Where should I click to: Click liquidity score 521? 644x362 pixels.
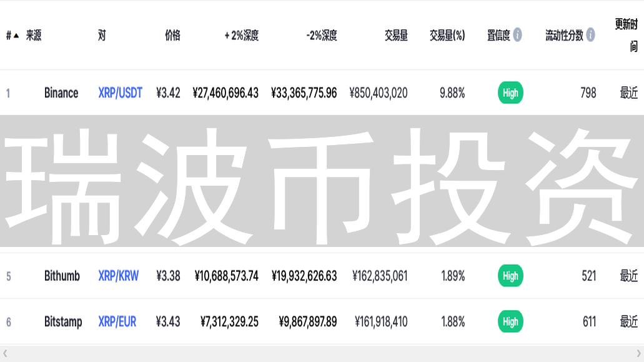[x=589, y=276]
